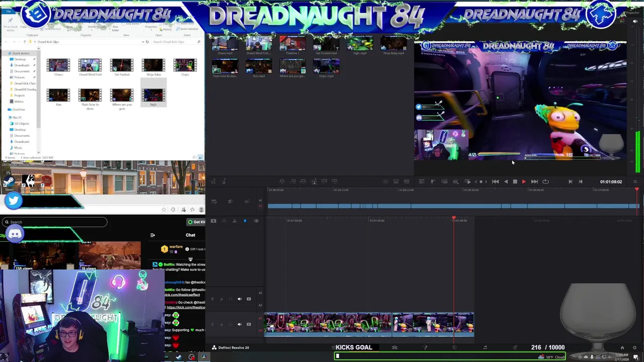Go up one folder level in Explorer
The image size is (644, 362).
[24, 42]
